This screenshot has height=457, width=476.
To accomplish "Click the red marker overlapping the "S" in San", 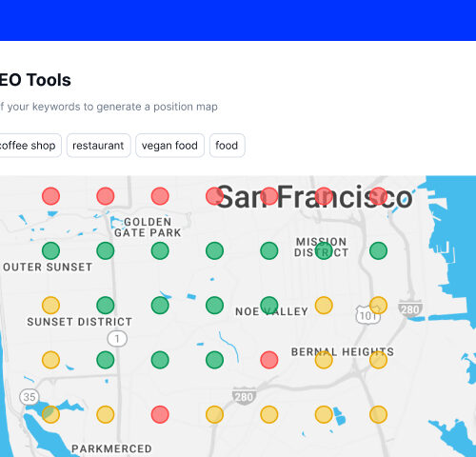I will [214, 196].
